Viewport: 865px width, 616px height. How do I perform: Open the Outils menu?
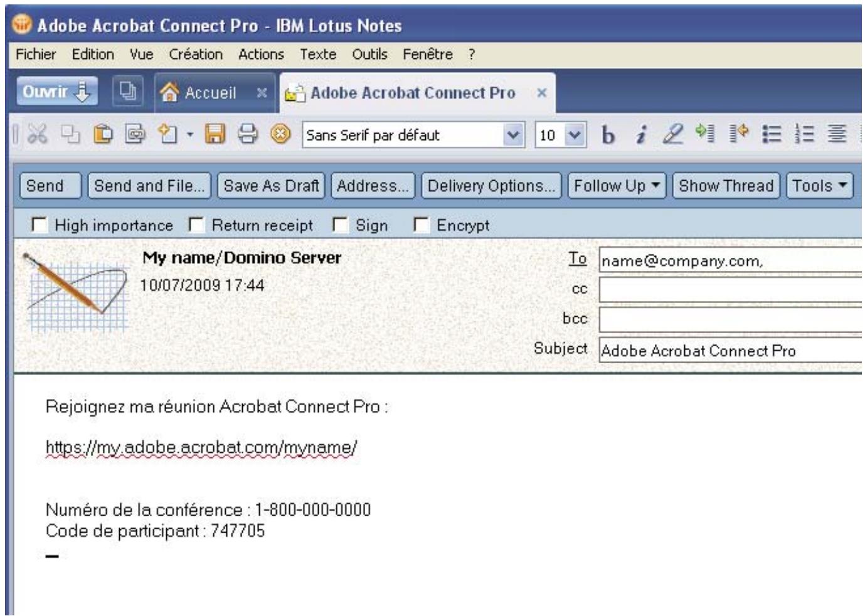pyautogui.click(x=369, y=55)
